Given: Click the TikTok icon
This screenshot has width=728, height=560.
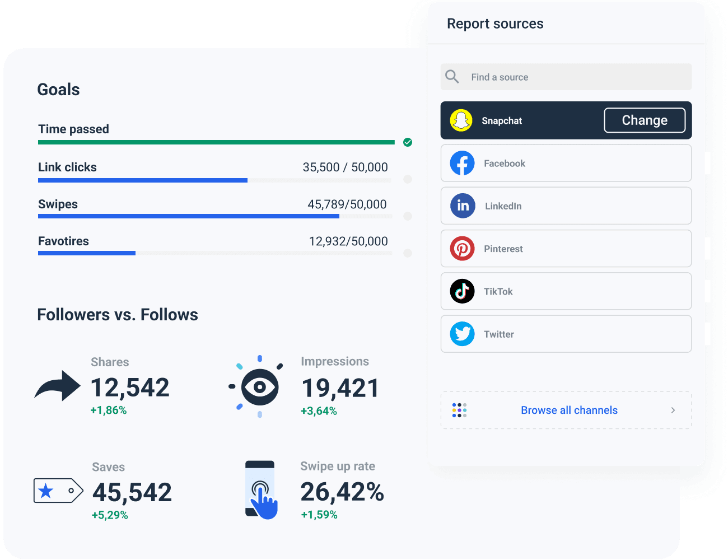Looking at the screenshot, I should 461,291.
